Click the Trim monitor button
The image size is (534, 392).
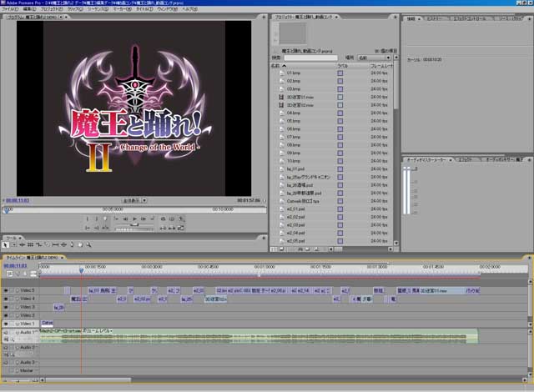pos(181,228)
